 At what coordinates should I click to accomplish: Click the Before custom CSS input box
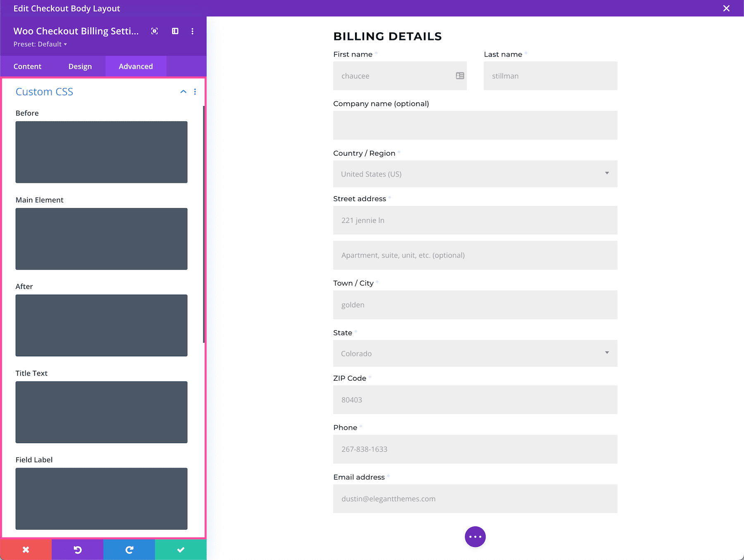point(101,152)
